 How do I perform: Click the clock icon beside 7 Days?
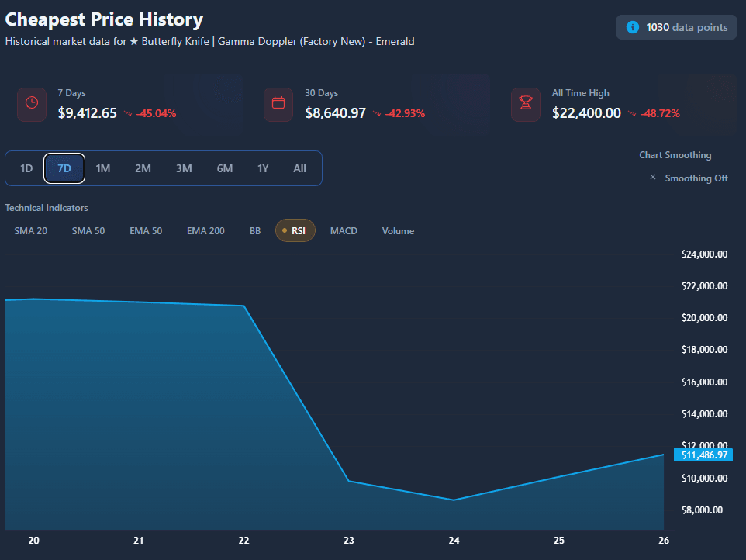point(32,103)
